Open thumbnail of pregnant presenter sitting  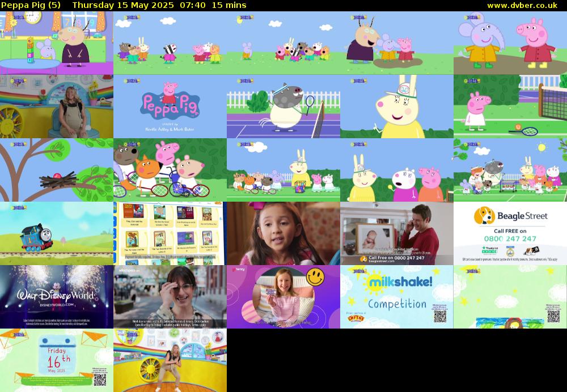pyautogui.click(x=56, y=106)
